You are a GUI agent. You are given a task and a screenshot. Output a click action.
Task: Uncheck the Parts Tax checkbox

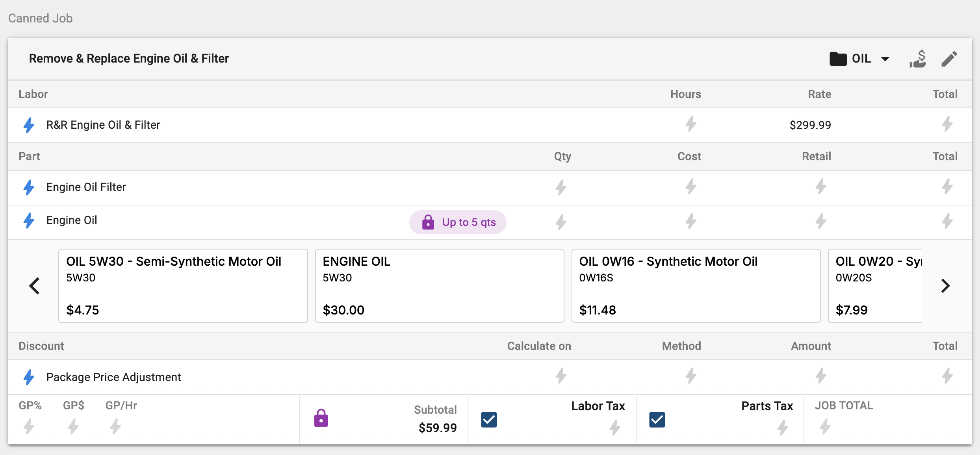(657, 420)
